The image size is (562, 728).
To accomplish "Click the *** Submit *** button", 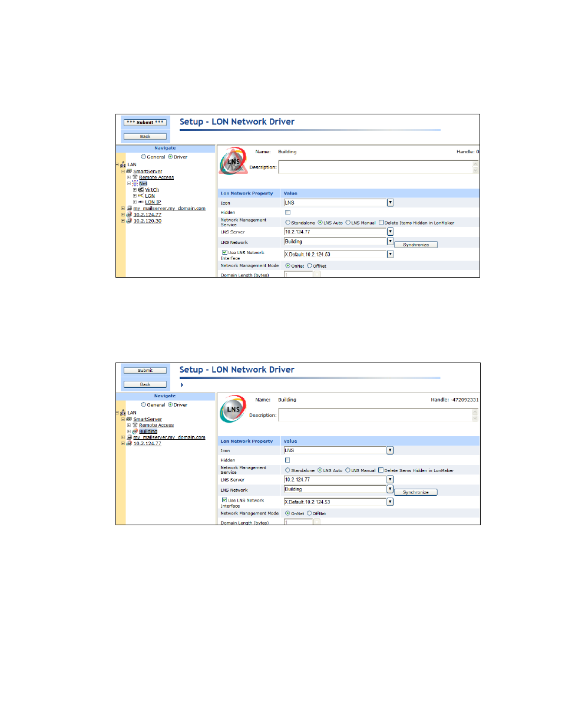I will 145,123.
